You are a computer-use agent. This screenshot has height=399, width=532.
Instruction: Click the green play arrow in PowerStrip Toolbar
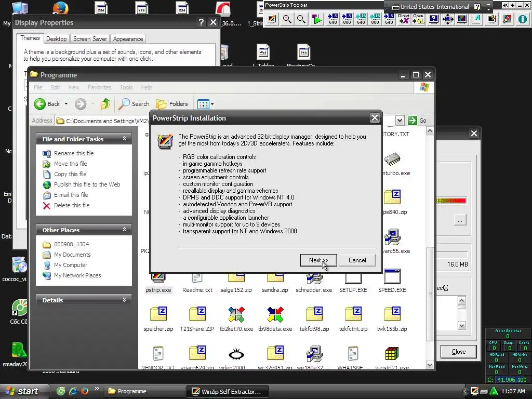tap(316, 19)
